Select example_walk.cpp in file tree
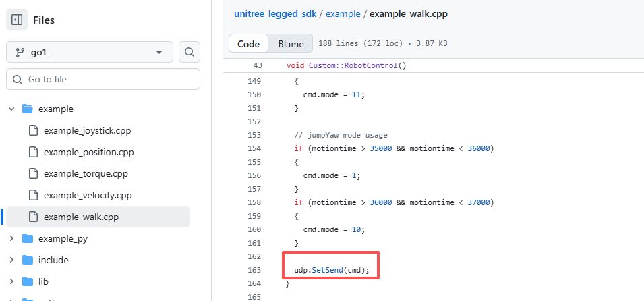Image resolution: width=644 pixels, height=301 pixels. tap(98, 217)
